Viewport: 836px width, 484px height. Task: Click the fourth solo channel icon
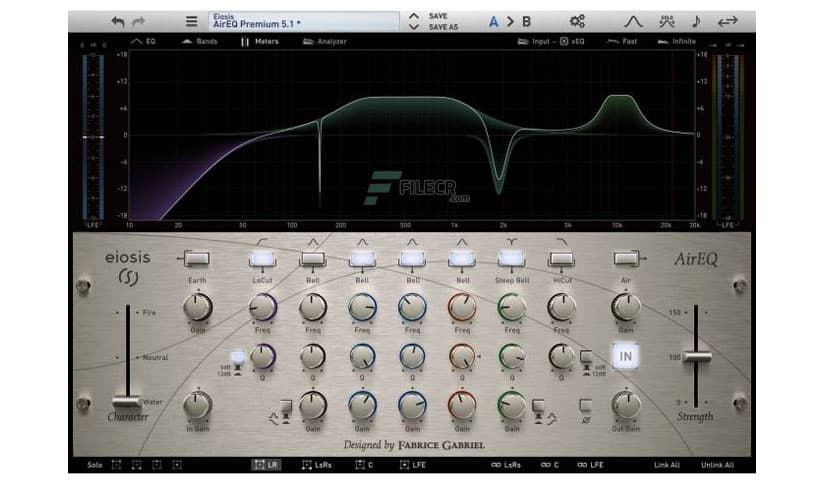(176, 465)
